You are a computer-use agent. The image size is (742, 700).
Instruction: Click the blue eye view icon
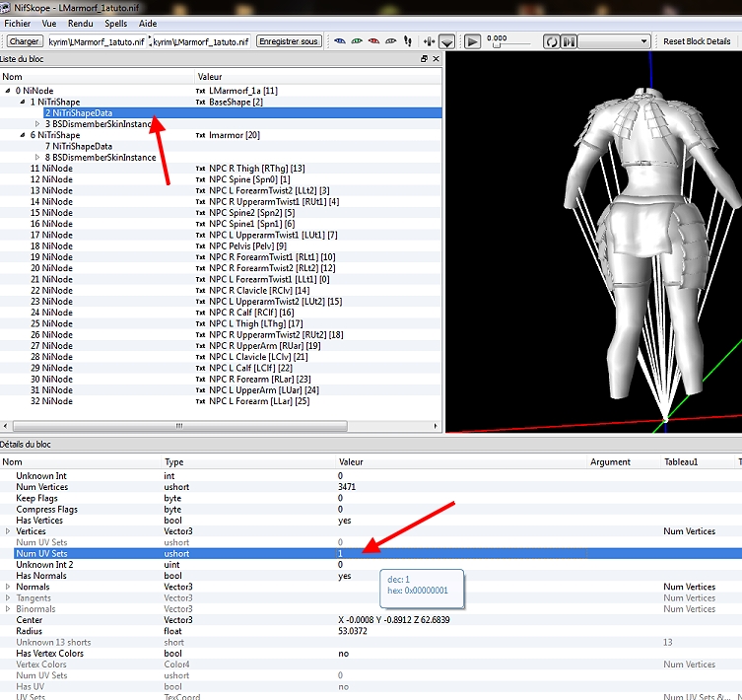pos(339,41)
